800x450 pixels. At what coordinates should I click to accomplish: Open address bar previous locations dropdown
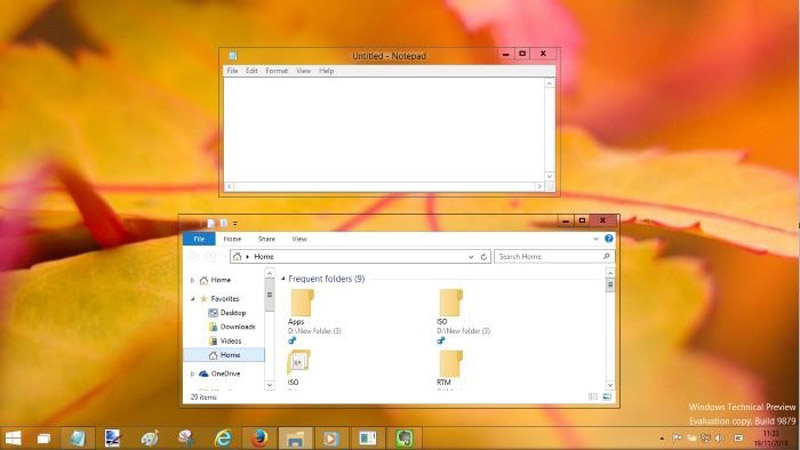pyautogui.click(x=471, y=257)
